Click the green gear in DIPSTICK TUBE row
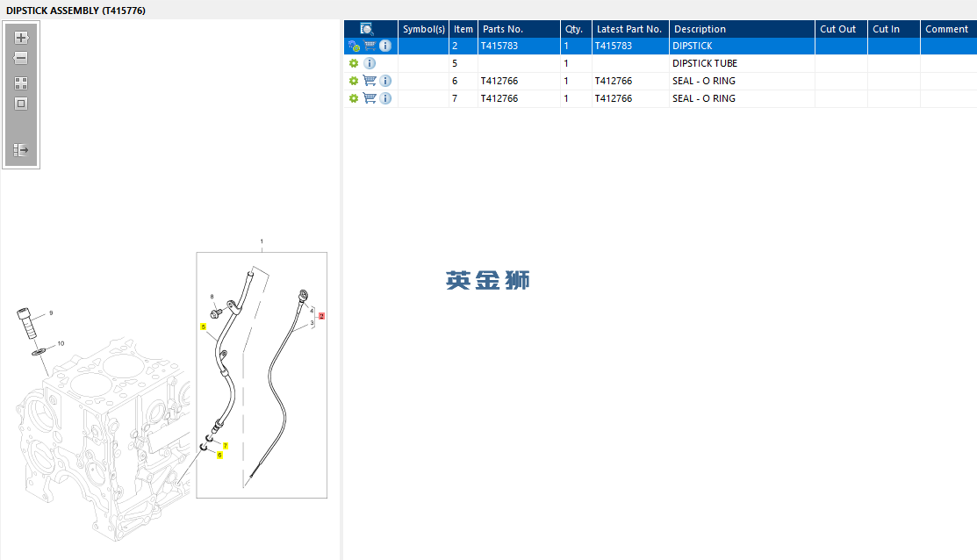 (x=354, y=63)
